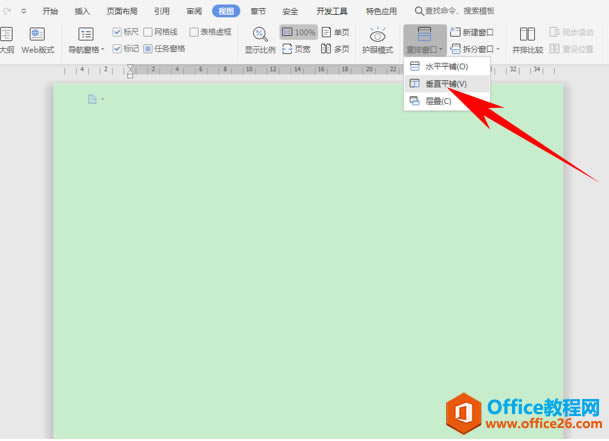Screen dimensions: 609x441
Task: Click the search magnifier icon
Action: [419, 11]
